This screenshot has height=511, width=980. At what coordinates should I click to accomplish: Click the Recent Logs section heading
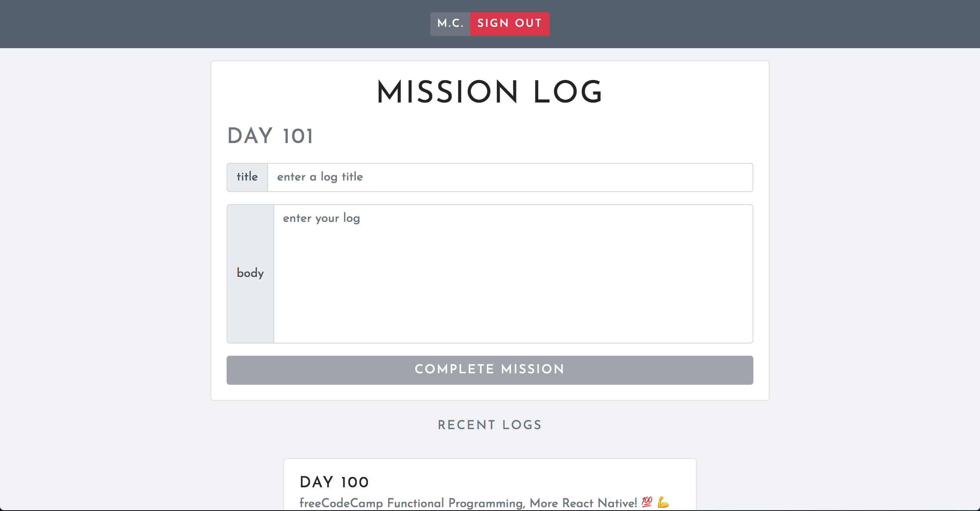490,425
